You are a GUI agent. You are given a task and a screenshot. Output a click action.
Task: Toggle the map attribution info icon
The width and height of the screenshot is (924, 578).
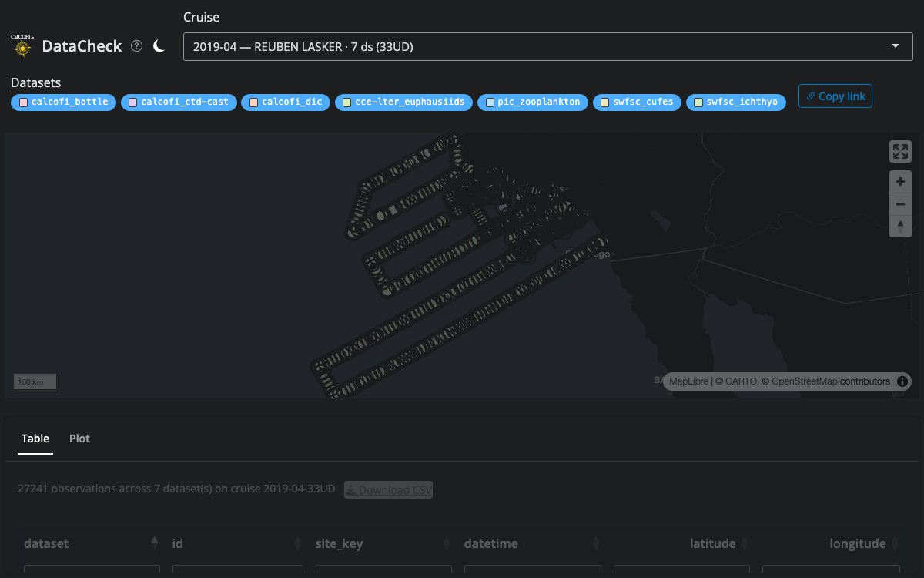click(x=902, y=381)
